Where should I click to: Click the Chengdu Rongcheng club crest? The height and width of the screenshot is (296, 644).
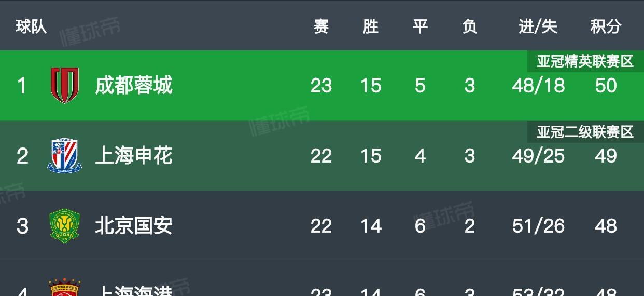65,86
